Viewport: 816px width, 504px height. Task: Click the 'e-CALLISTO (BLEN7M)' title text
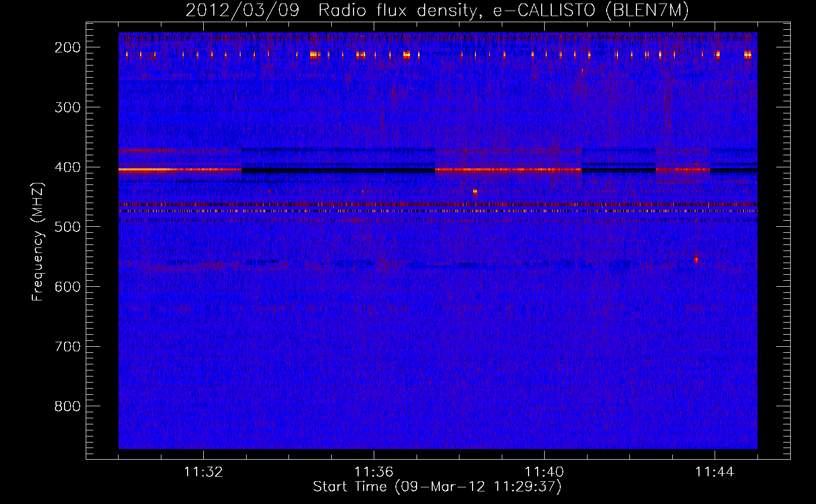[591, 10]
